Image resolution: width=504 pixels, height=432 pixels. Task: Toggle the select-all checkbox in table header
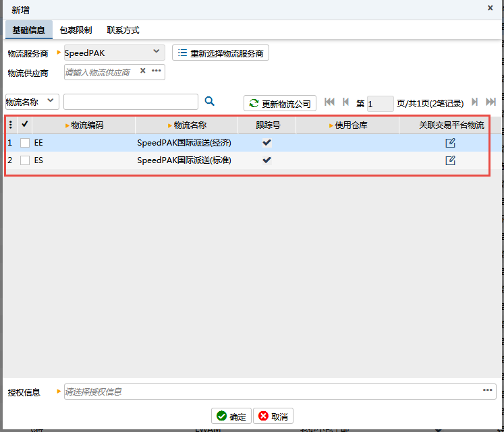click(x=25, y=124)
